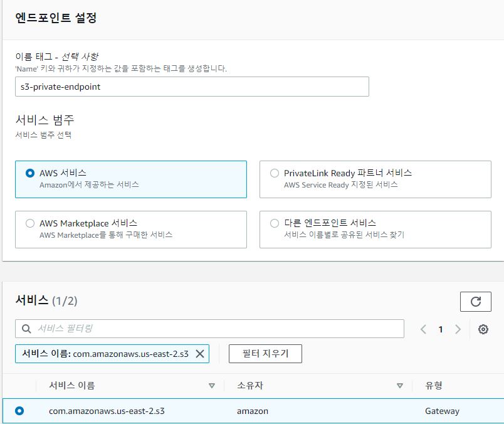The height and width of the screenshot is (424, 504).
Task: Select the com.amazonaws.us-east-2.s3 row radio
Action: click(x=19, y=411)
